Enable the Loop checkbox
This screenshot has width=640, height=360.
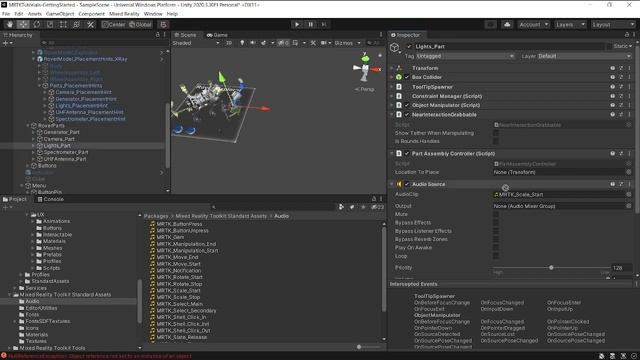click(496, 256)
